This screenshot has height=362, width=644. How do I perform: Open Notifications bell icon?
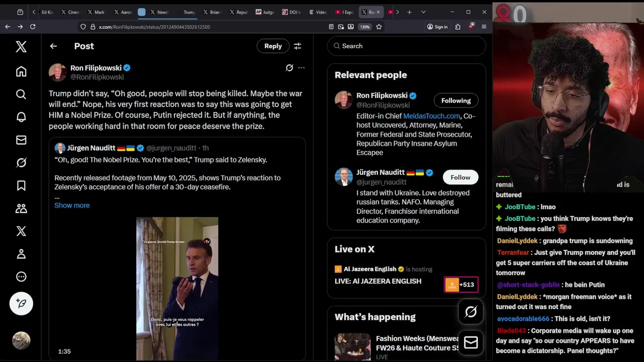21,117
